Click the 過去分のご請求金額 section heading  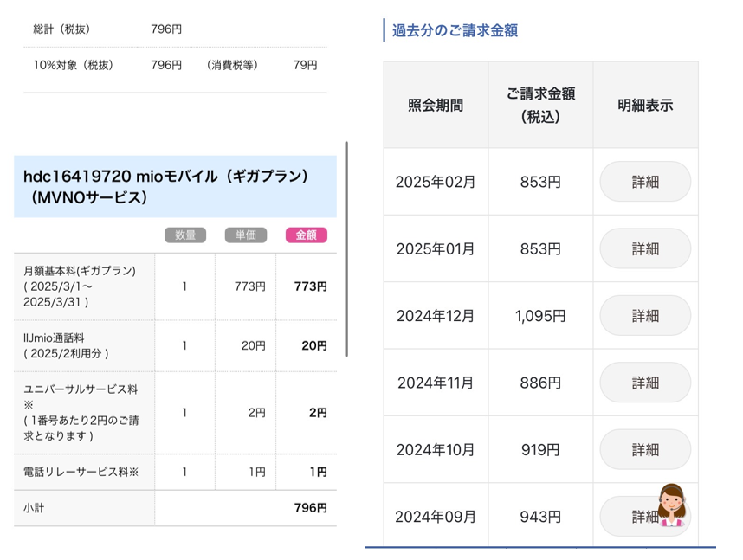pos(455,30)
